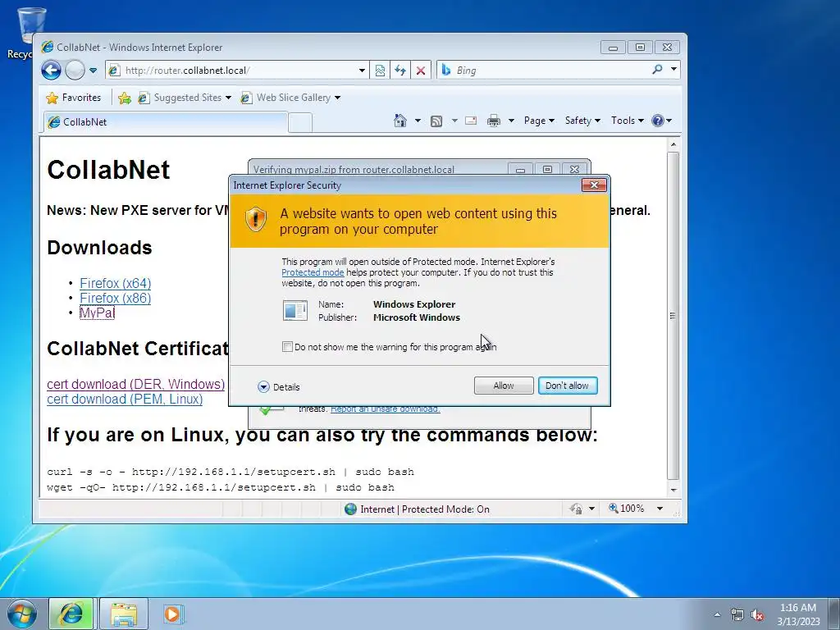Open the Firefox (x86) download link
Viewport: 840px width, 630px height.
[x=115, y=298]
